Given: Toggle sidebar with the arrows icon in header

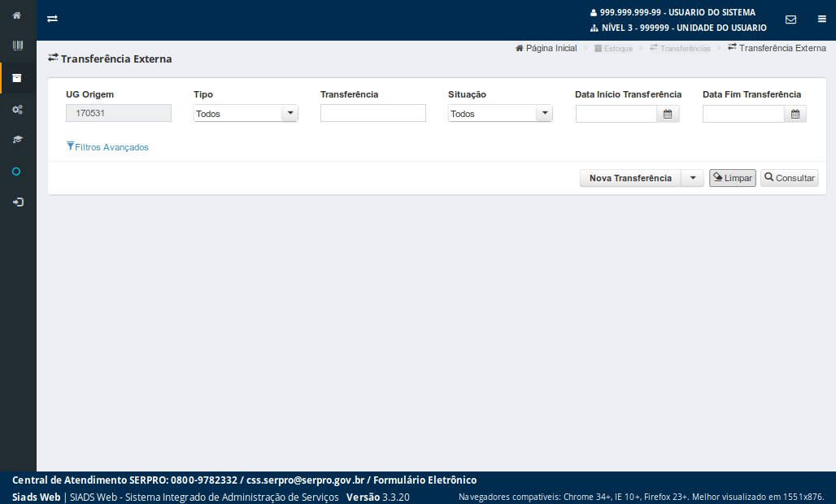Looking at the screenshot, I should [52, 19].
